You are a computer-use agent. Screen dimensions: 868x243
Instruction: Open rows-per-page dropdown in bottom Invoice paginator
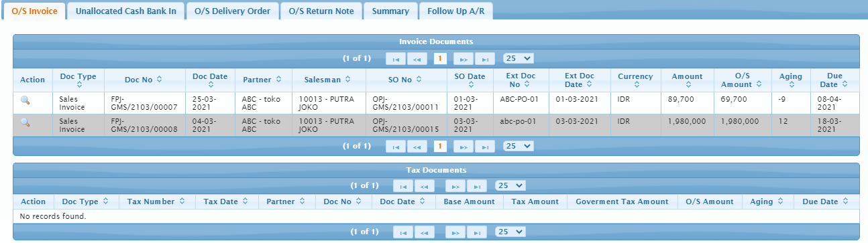[518, 145]
